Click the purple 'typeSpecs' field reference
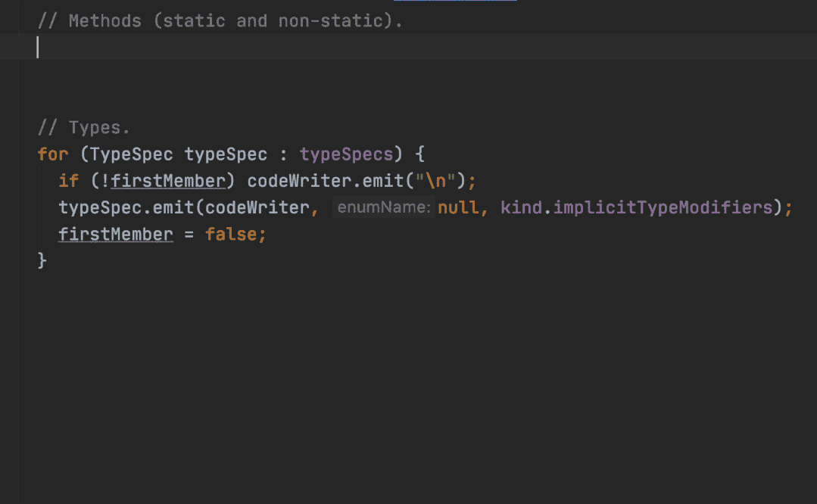Screen dimensions: 817x504 point(346,154)
